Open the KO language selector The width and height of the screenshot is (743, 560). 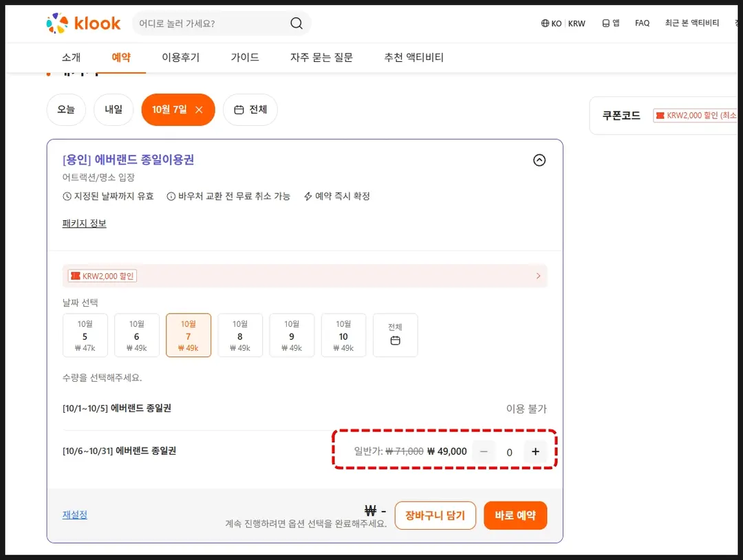tap(551, 23)
